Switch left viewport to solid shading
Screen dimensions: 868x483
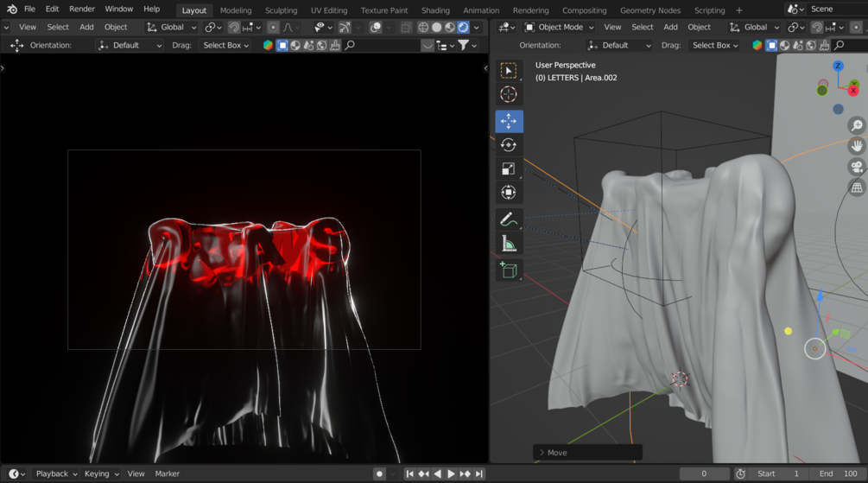(x=437, y=27)
